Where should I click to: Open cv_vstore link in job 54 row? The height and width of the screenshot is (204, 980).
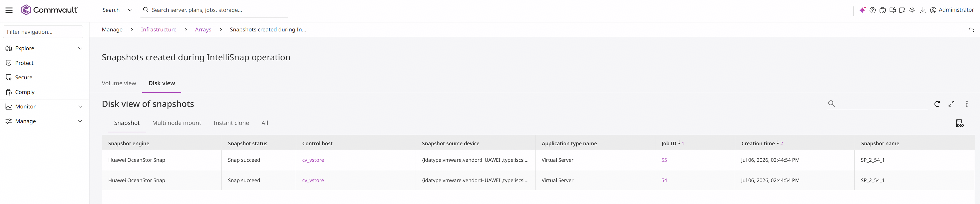(313, 181)
